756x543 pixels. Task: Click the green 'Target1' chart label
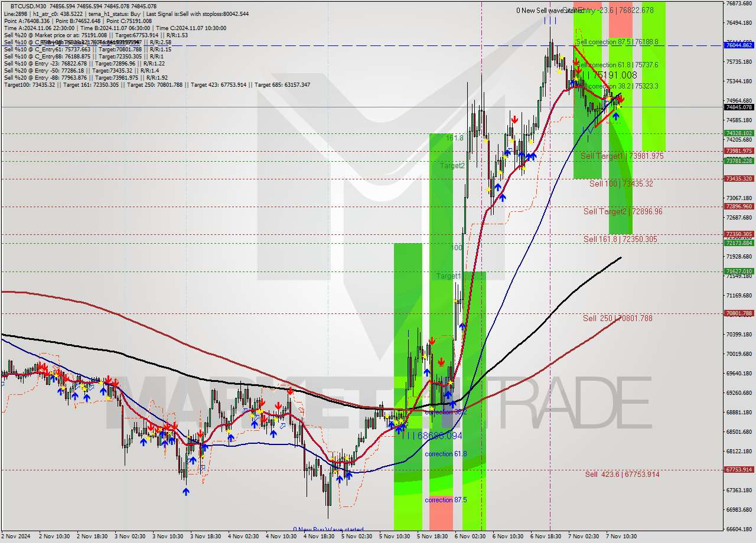[x=448, y=276]
